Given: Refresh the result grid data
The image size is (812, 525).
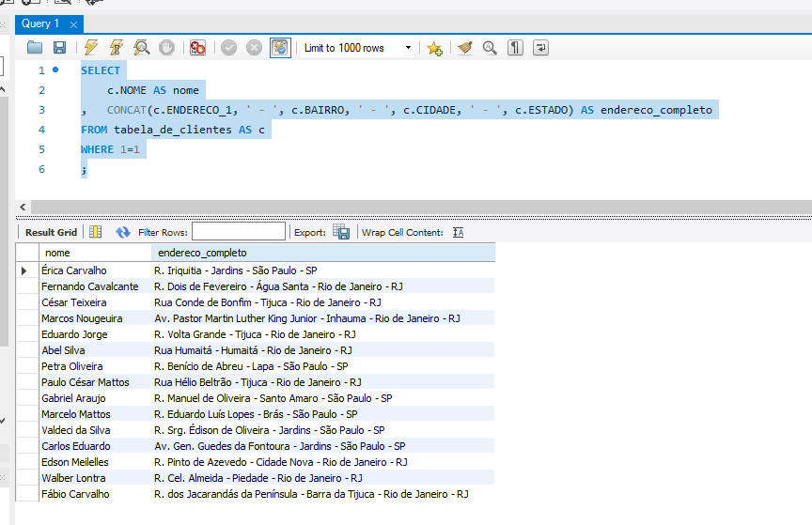Looking at the screenshot, I should pos(123,232).
